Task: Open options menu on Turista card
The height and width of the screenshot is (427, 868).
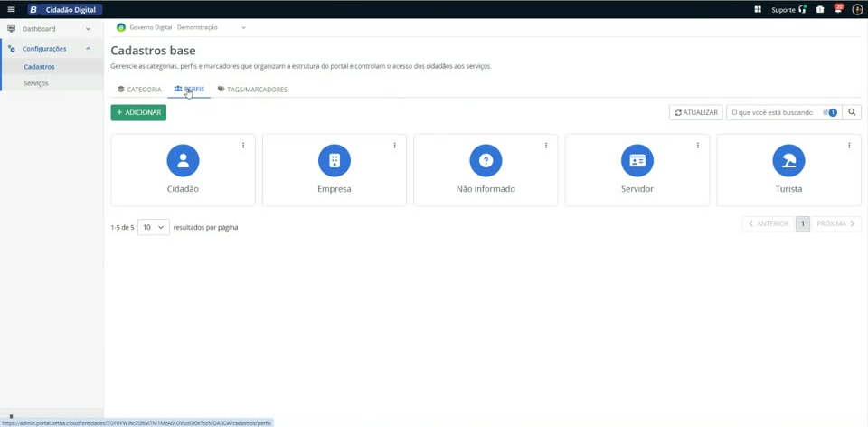Action: pyautogui.click(x=849, y=145)
